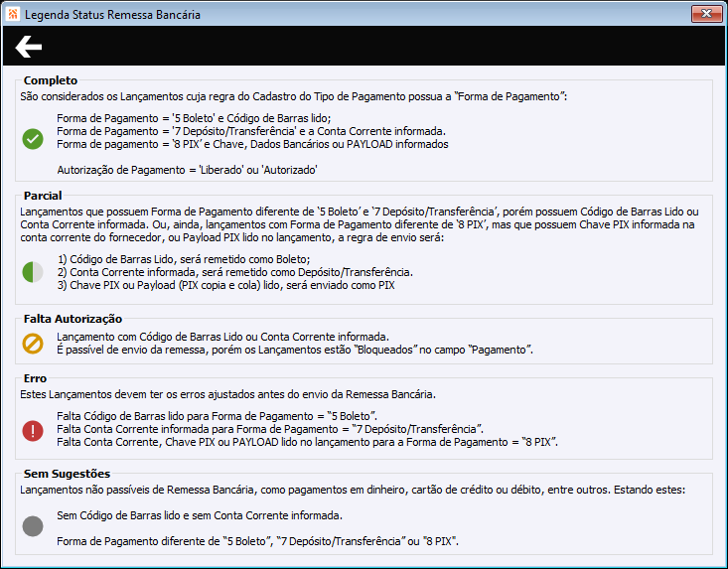728x569 pixels.
Task: Click "Falta Código de Barras lido" error line
Action: click(217, 416)
